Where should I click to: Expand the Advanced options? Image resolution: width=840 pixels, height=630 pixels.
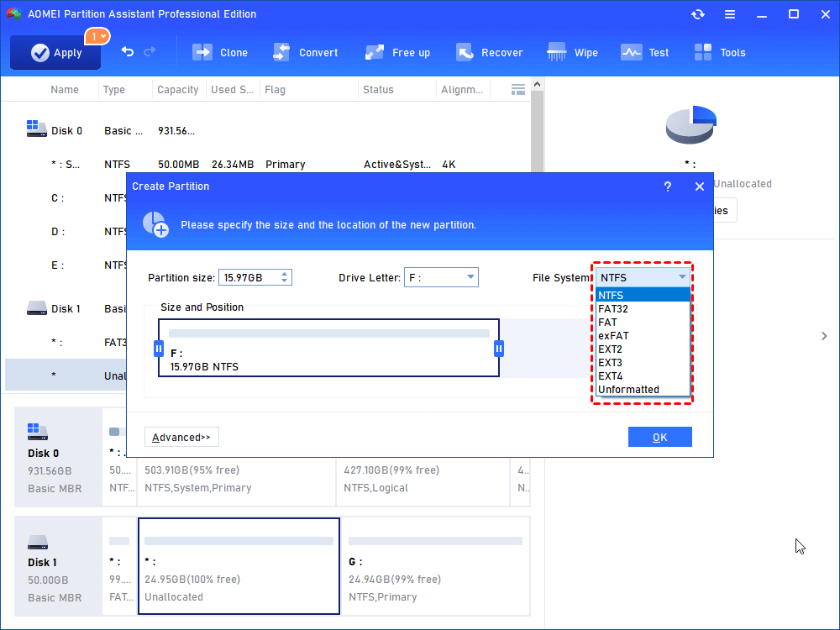[x=181, y=437]
